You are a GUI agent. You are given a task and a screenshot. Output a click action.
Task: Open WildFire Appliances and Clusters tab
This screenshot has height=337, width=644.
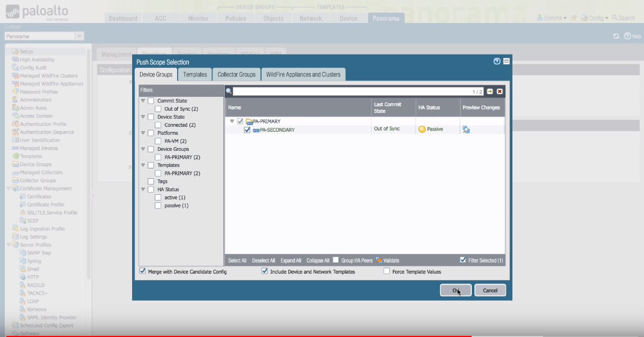303,74
